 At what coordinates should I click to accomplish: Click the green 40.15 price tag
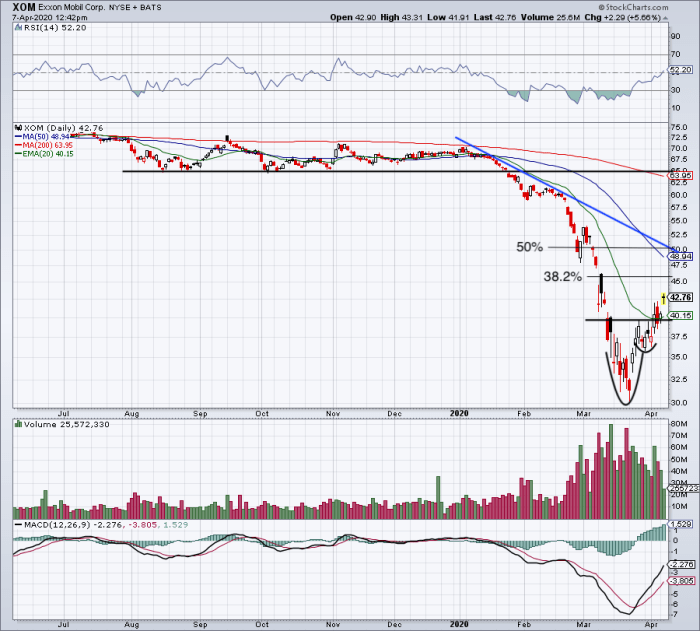[680, 315]
